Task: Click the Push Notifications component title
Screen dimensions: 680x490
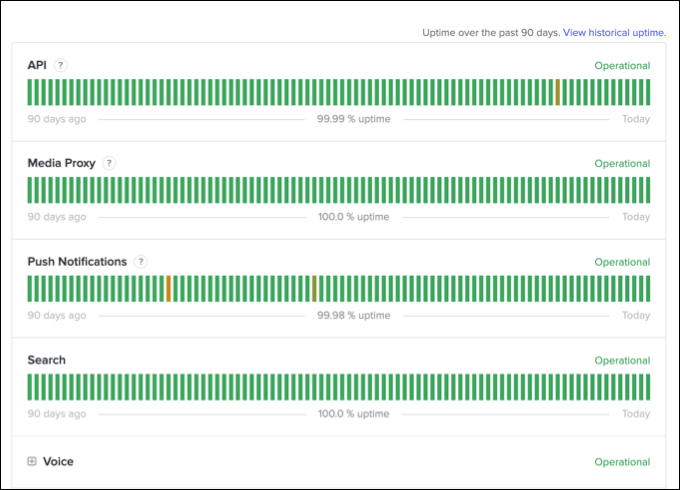Action: (x=77, y=262)
